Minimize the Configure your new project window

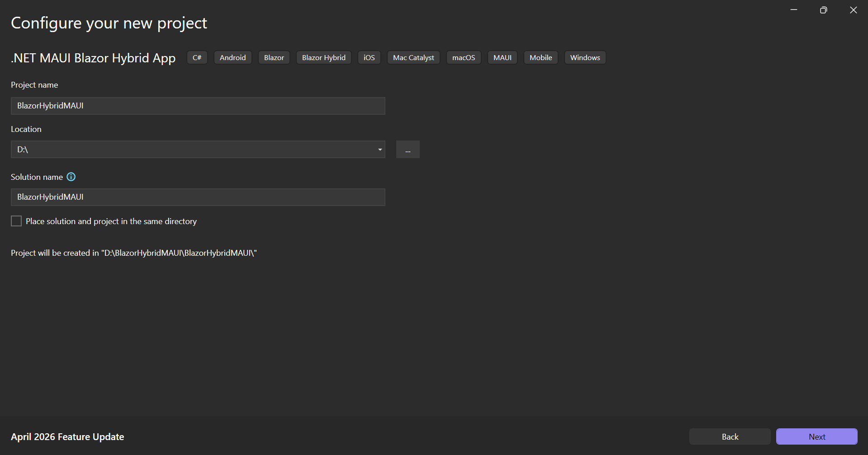tap(794, 10)
